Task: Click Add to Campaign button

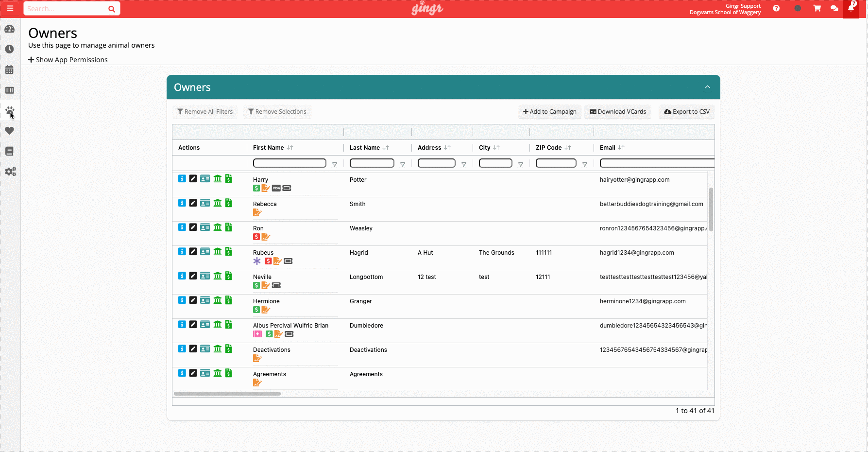Action: click(549, 112)
